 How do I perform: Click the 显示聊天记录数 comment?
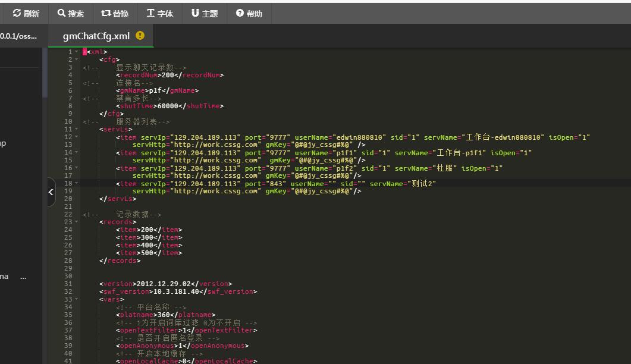click(135, 67)
